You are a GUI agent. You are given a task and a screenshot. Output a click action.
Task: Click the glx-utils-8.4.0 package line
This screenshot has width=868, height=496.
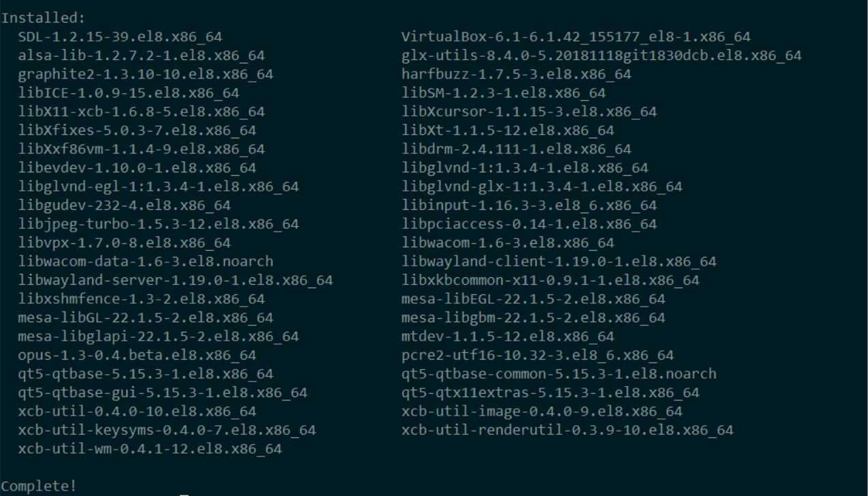point(601,56)
